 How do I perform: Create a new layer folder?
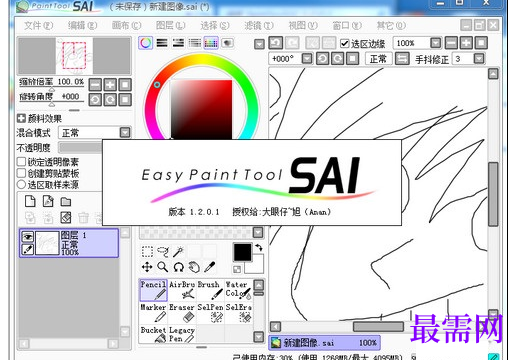point(66,201)
